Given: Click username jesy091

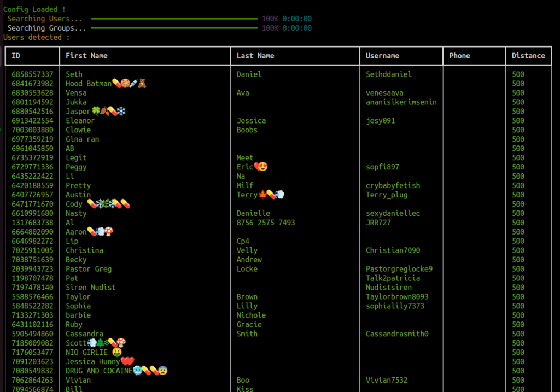Looking at the screenshot, I should tap(381, 121).
